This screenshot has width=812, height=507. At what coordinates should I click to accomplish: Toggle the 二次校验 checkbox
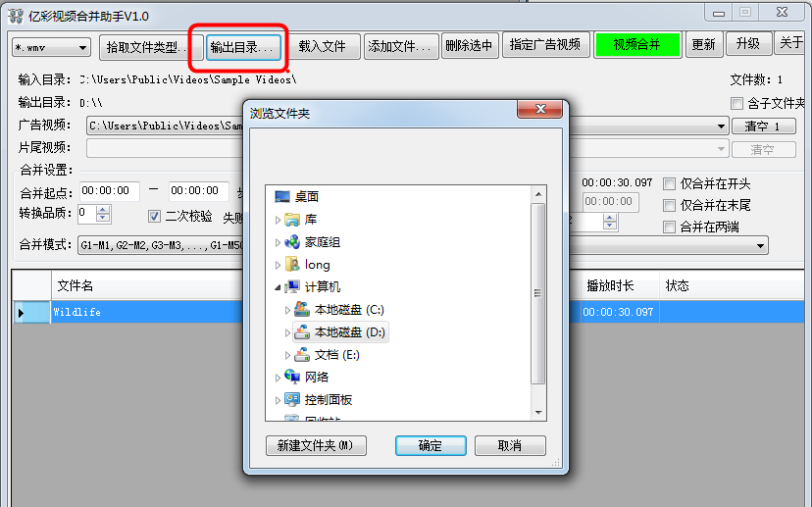[x=154, y=216]
